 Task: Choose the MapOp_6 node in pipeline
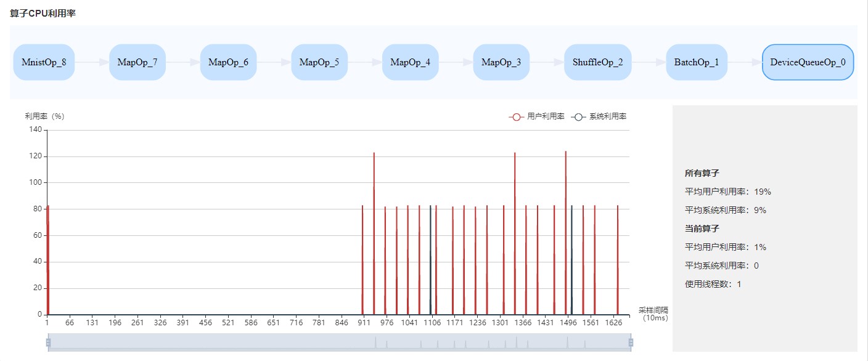point(228,62)
